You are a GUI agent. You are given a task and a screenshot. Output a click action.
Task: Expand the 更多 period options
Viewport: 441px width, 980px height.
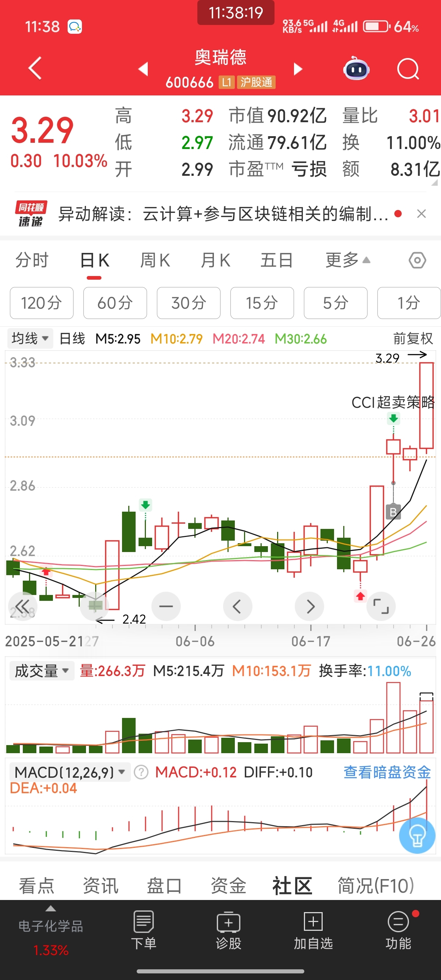348,260
